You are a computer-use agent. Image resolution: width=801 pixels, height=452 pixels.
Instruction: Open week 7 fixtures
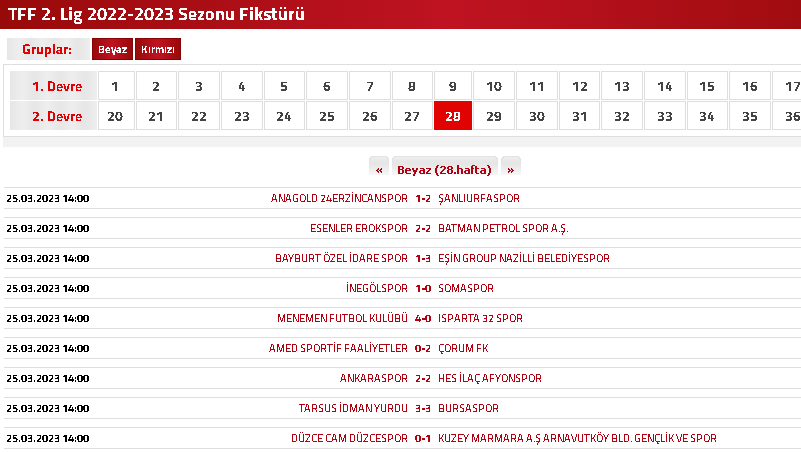coord(370,86)
